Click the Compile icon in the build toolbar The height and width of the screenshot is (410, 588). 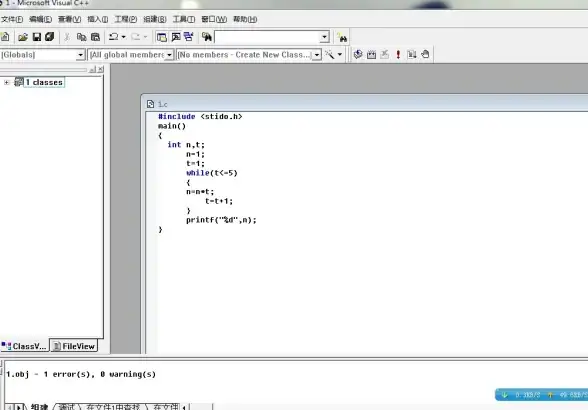(358, 54)
